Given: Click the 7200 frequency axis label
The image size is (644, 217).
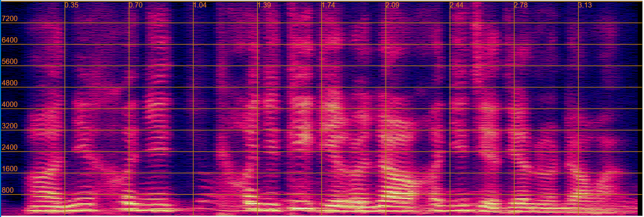Looking at the screenshot, I should 10,19.
